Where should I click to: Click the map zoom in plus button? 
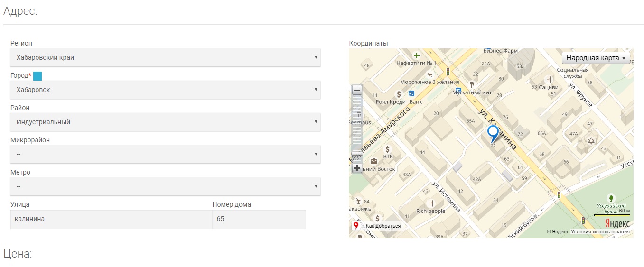(x=357, y=168)
